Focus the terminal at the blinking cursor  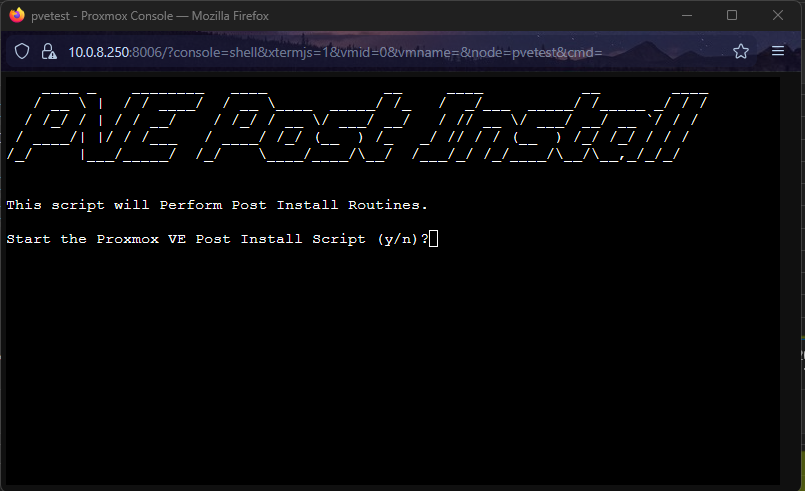click(433, 239)
